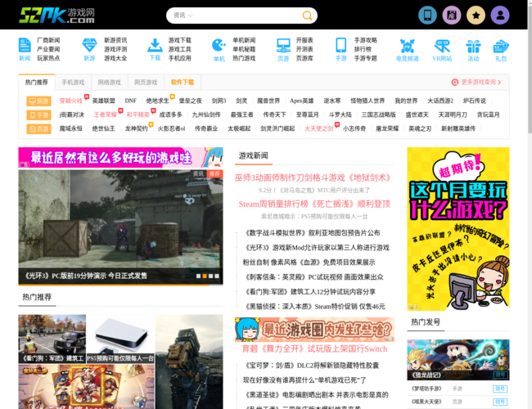Image resolution: width=532 pixels, height=409 pixels.
Task: Click the 活动 gift box icon
Action: click(473, 46)
